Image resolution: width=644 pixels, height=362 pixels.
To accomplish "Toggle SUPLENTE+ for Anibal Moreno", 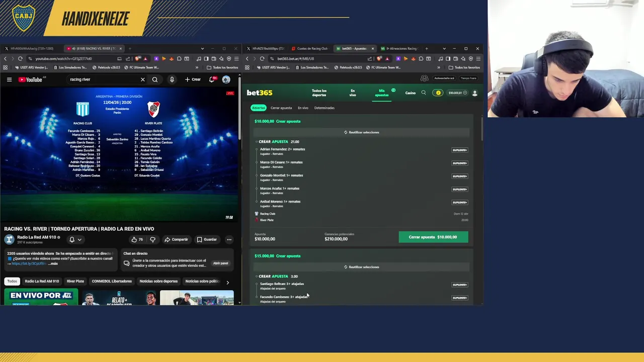I will [x=460, y=202].
